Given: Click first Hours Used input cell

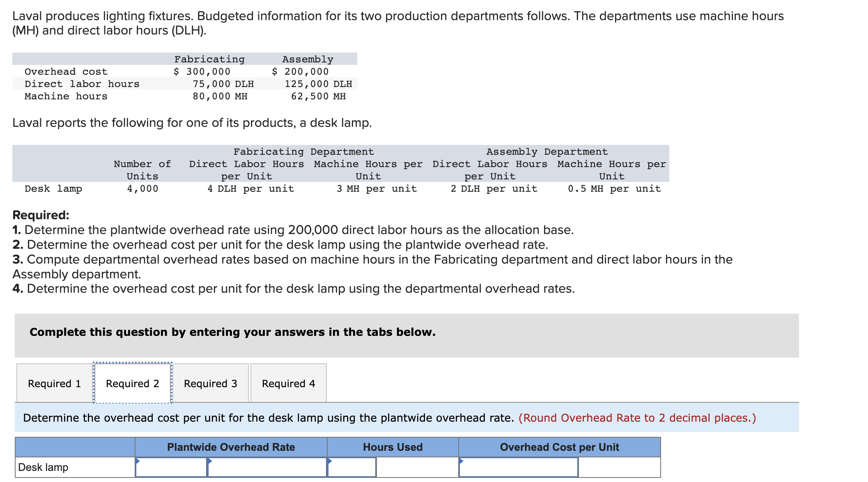Looking at the screenshot, I should 352,467.
